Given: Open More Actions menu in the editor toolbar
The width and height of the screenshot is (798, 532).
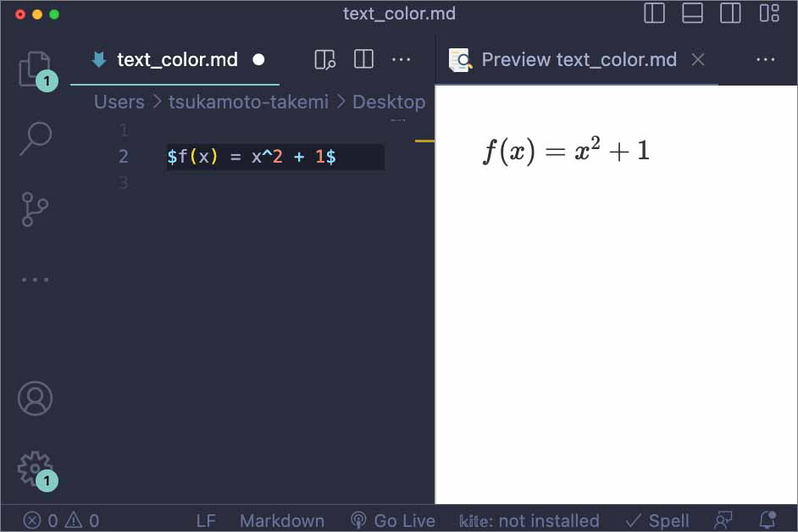Looking at the screenshot, I should (x=402, y=59).
